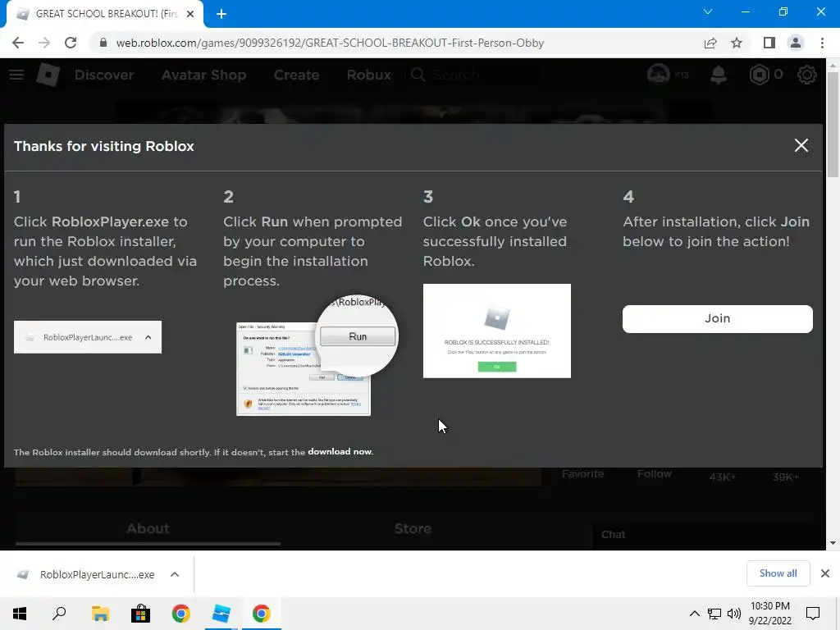Open the Avatar Shop menu item

coord(203,75)
